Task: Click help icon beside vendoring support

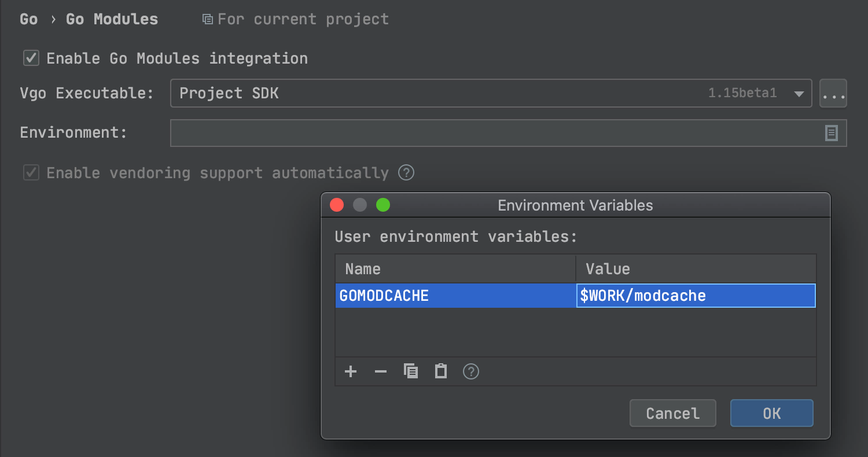Action: click(x=406, y=172)
